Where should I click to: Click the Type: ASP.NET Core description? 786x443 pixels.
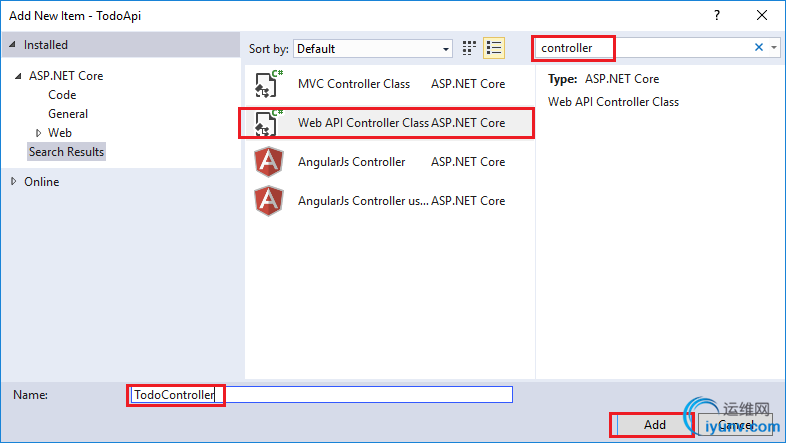tap(604, 79)
